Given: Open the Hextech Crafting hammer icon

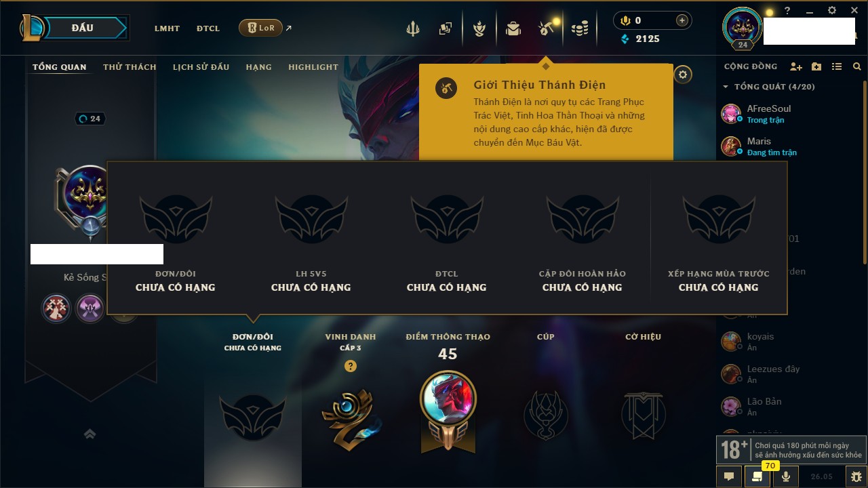Looking at the screenshot, I should pyautogui.click(x=546, y=28).
